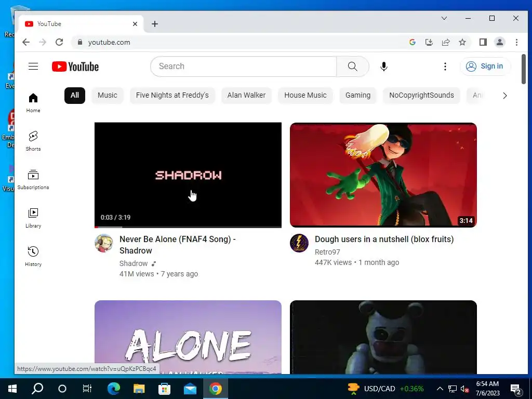Select the Music filter chip
This screenshot has height=399, width=532.
point(108,96)
